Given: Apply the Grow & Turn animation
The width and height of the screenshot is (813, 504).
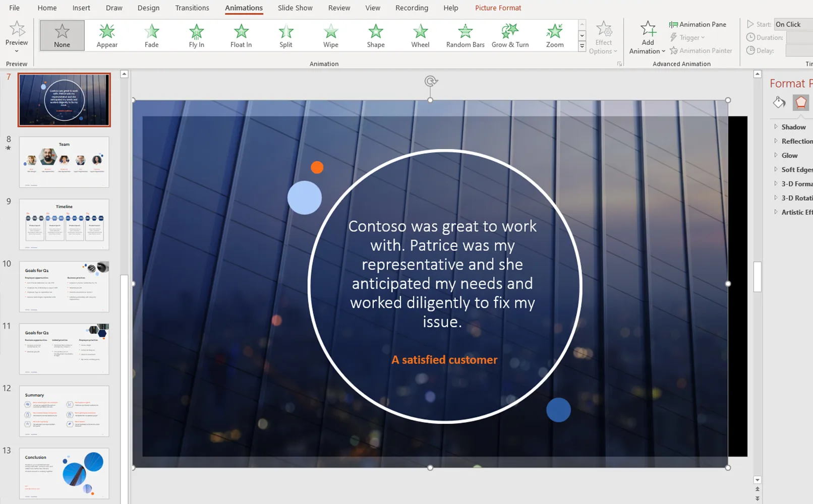Looking at the screenshot, I should 510,35.
